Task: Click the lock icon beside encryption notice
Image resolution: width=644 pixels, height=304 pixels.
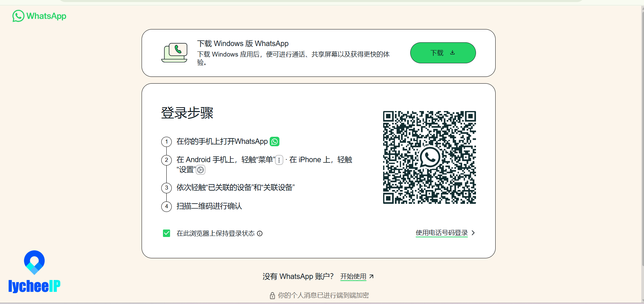Action: tap(272, 296)
